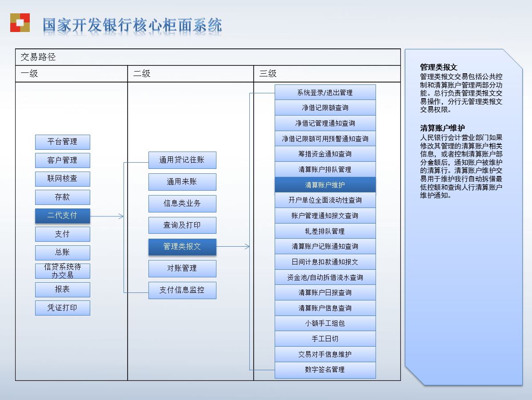532x400 pixels.
Task: Select 小额手工组包 item
Action: [x=325, y=323]
